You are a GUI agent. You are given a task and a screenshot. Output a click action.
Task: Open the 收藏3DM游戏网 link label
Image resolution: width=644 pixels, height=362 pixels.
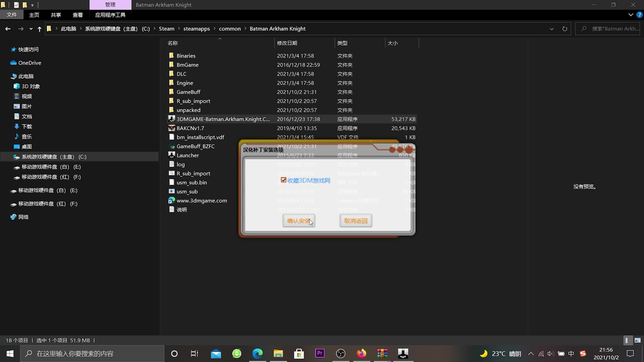309,181
